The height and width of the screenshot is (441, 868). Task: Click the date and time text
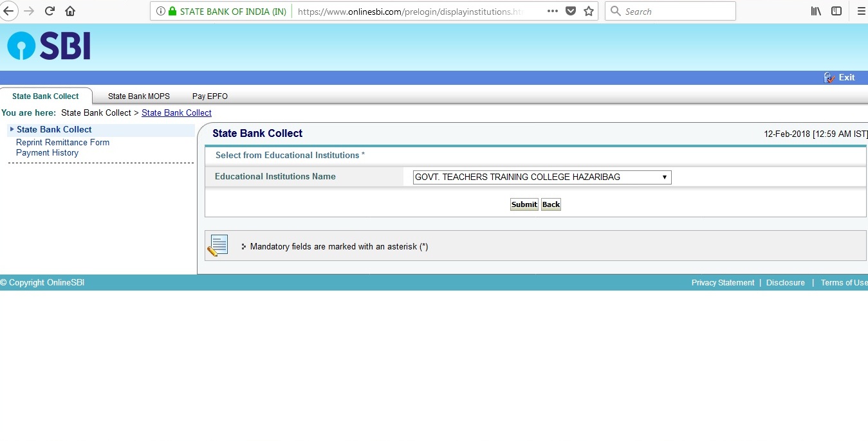[816, 134]
